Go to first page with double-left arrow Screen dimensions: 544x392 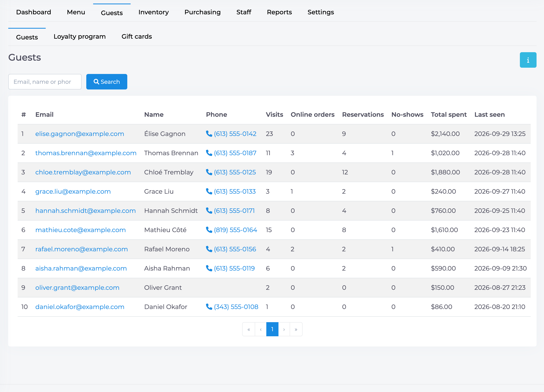click(x=249, y=329)
